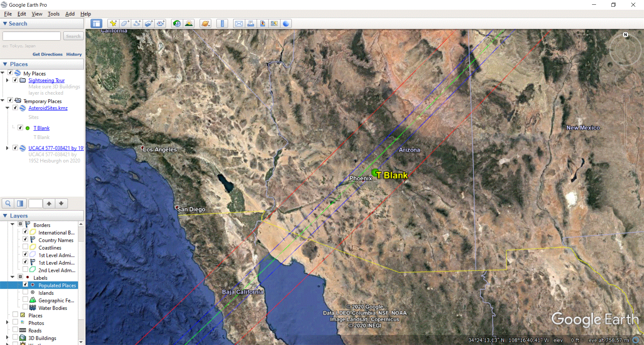Move selected place down with arrow

pos(61,203)
